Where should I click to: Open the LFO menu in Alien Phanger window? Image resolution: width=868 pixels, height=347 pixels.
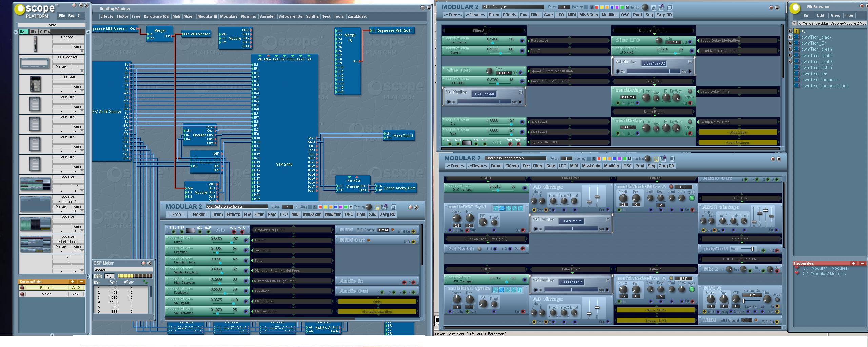tap(560, 15)
